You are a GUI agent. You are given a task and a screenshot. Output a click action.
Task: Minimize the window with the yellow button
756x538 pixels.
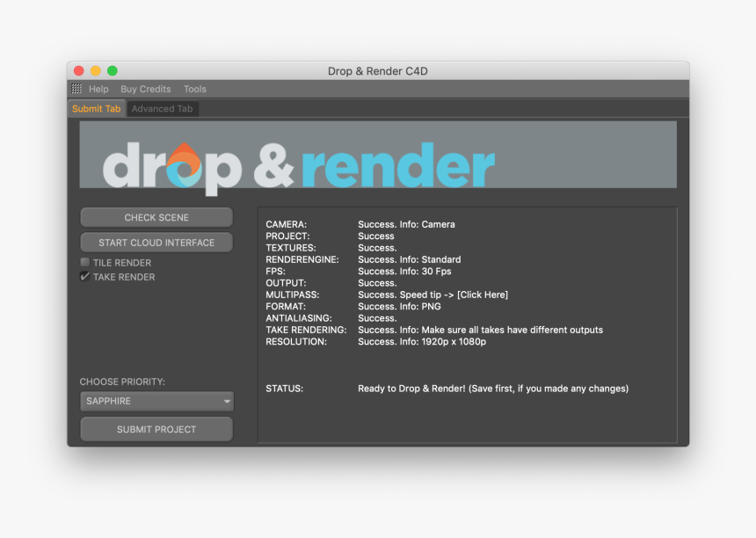click(96, 71)
